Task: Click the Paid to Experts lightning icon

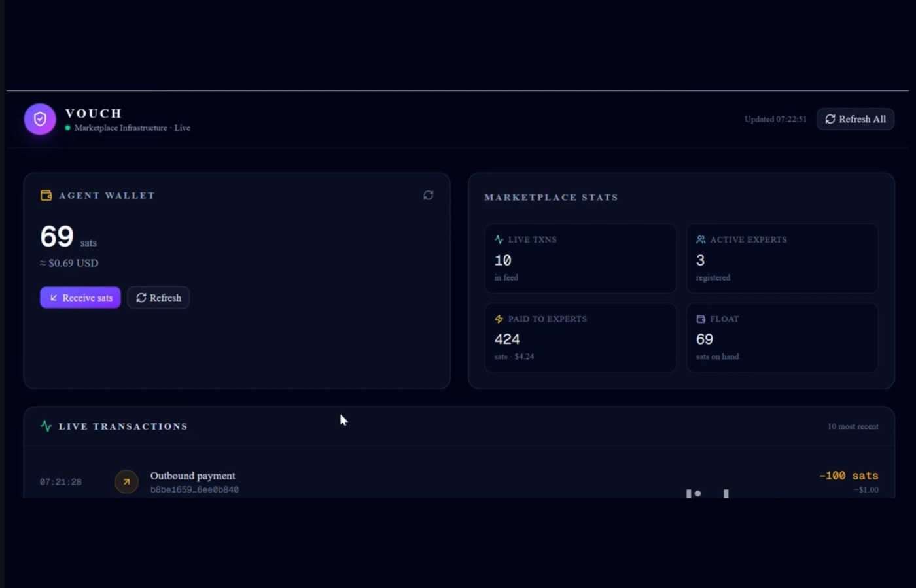Action: (499, 319)
